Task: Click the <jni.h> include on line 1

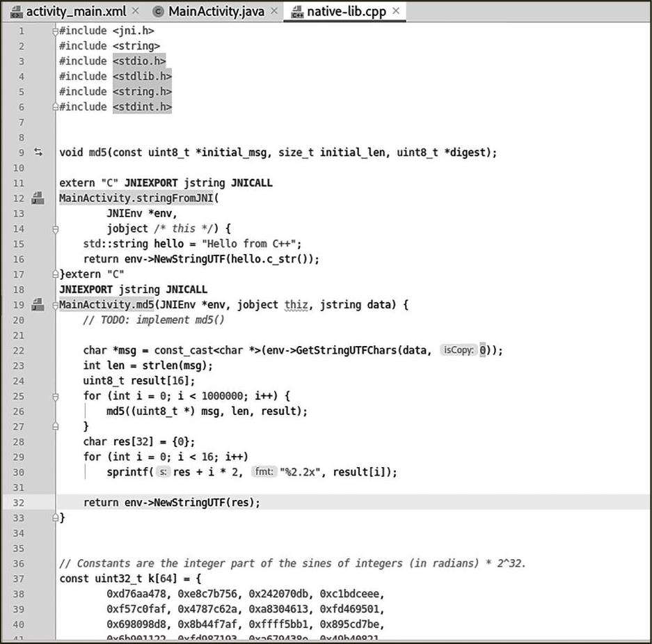Action: [133, 31]
